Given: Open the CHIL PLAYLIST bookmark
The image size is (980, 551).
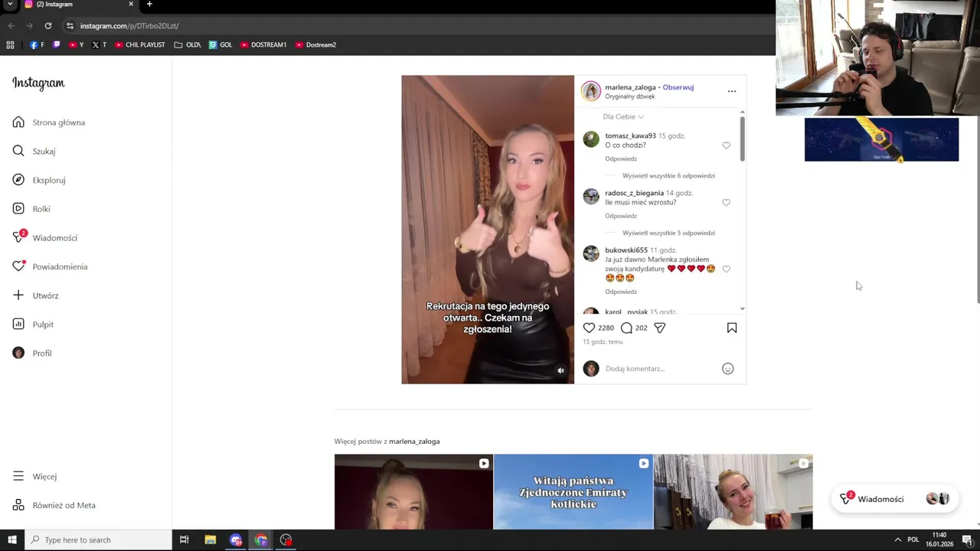Looking at the screenshot, I should (140, 45).
